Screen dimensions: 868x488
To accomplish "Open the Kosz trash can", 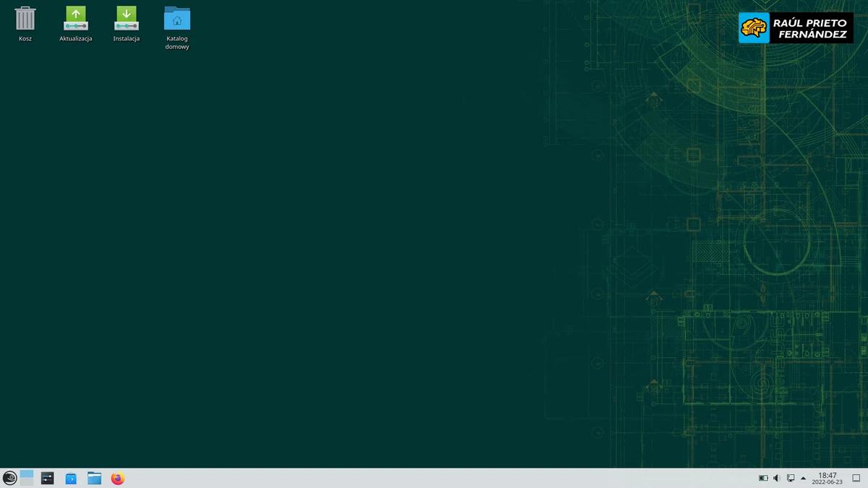I will (25, 18).
